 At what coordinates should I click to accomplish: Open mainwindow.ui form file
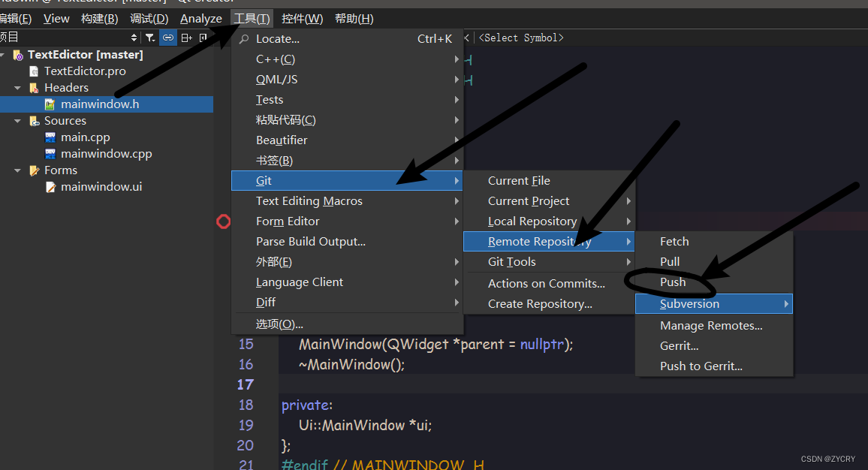pos(101,187)
